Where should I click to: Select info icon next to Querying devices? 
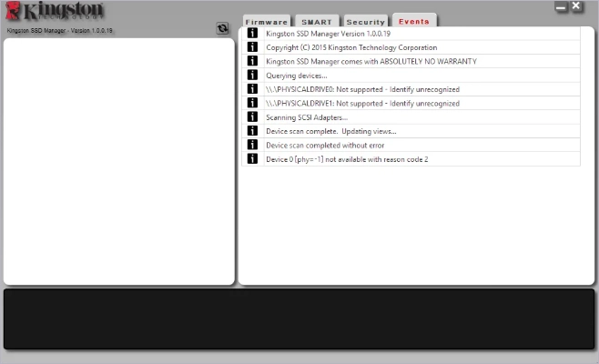252,76
